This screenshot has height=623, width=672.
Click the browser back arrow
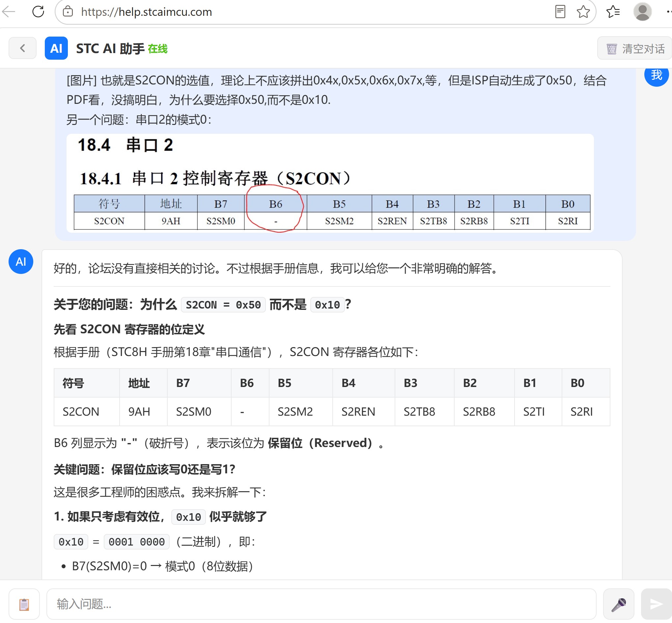(9, 12)
